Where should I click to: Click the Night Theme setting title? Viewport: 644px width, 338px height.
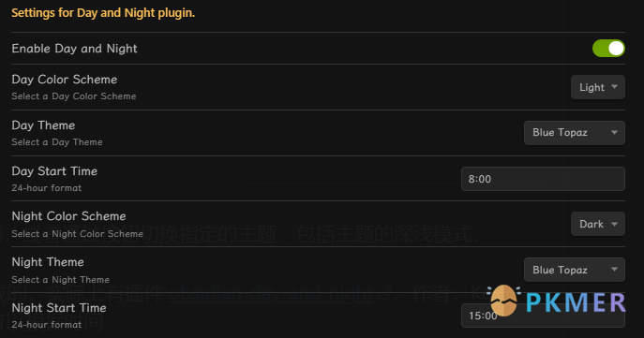[x=48, y=262]
